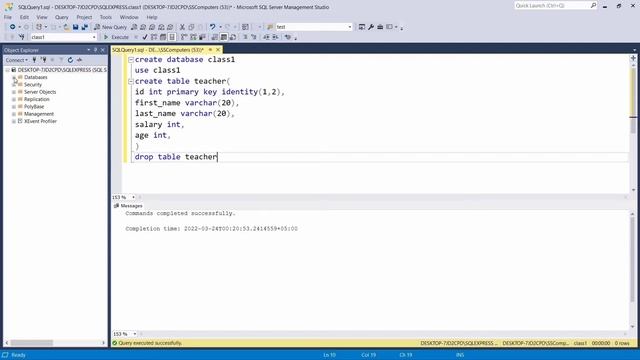Open the 'test' find combo box dropdown
640x360 pixels.
point(350,27)
